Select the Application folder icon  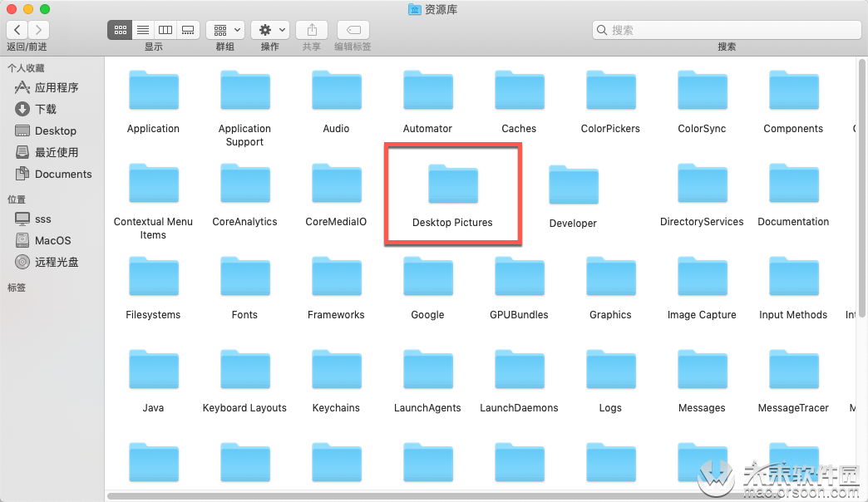pyautogui.click(x=154, y=90)
